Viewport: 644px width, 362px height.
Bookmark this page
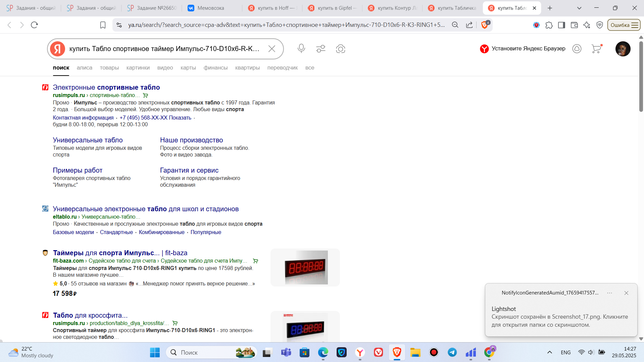coord(103,25)
